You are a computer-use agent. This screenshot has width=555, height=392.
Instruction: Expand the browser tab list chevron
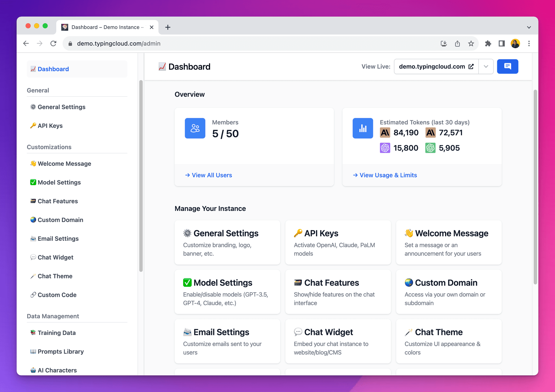[x=528, y=27]
